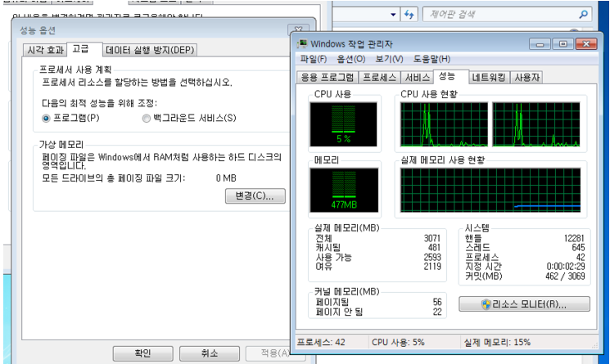The width and height of the screenshot is (610, 364).
Task: Click the 취소 button in 성능 옵션
Action: [210, 353]
